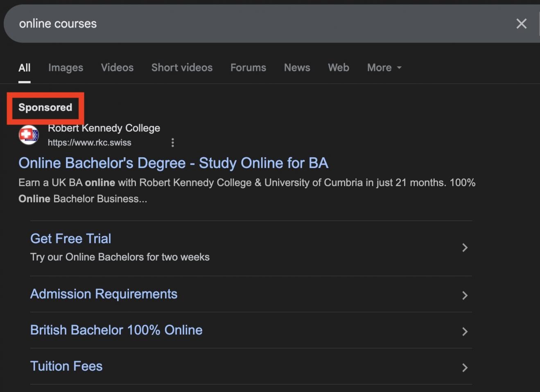
Task: Switch to the Images tab
Action: click(66, 68)
